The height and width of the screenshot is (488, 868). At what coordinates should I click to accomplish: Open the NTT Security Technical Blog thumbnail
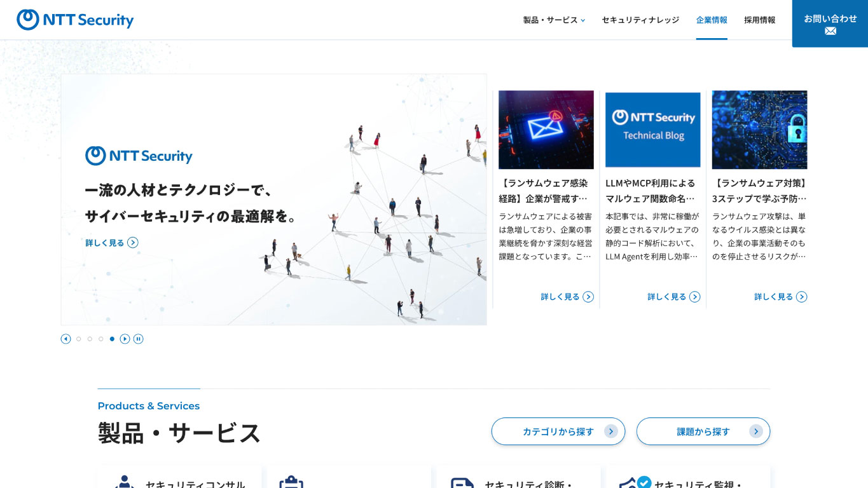coord(652,130)
